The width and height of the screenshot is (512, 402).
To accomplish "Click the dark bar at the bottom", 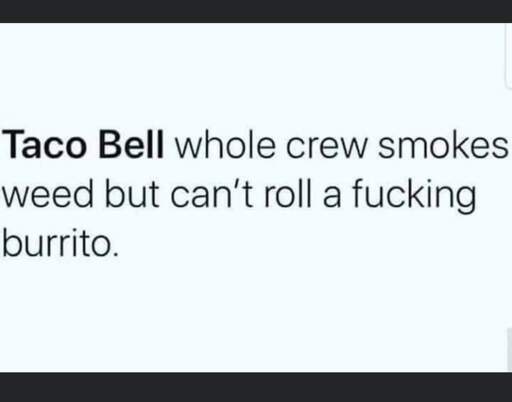I will (256, 387).
